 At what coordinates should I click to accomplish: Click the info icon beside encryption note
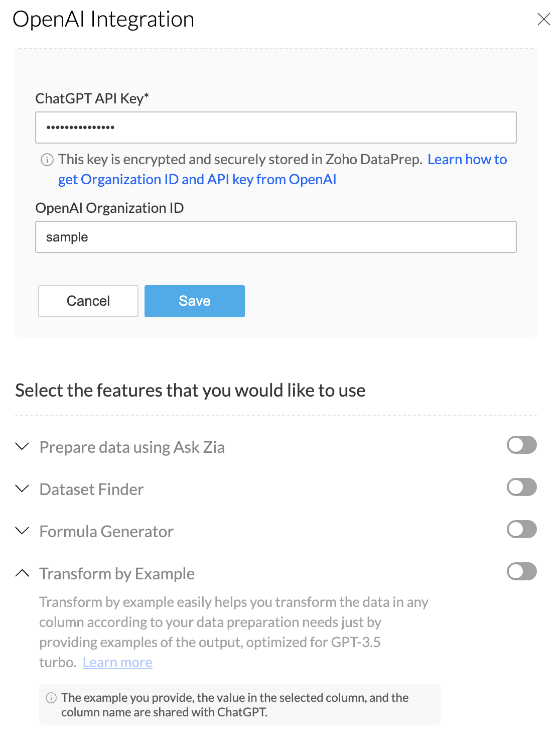47,160
